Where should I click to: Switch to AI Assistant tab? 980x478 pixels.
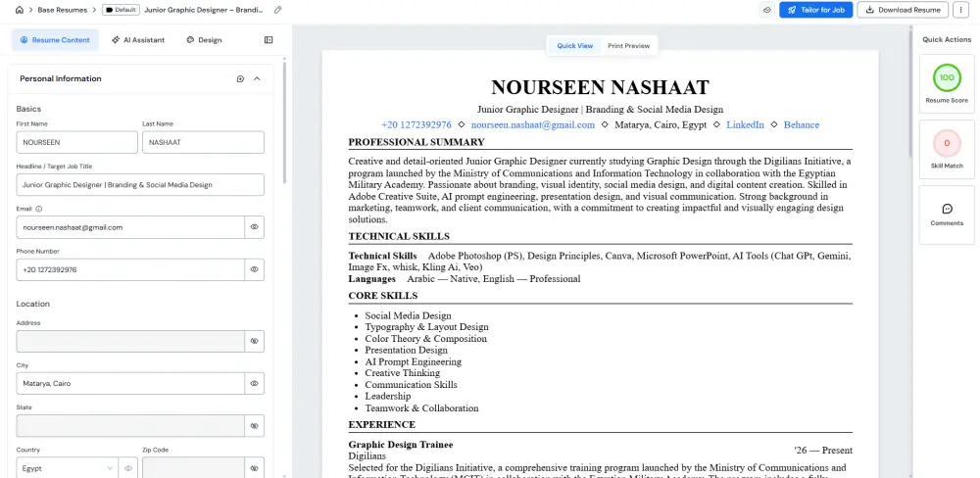[138, 40]
